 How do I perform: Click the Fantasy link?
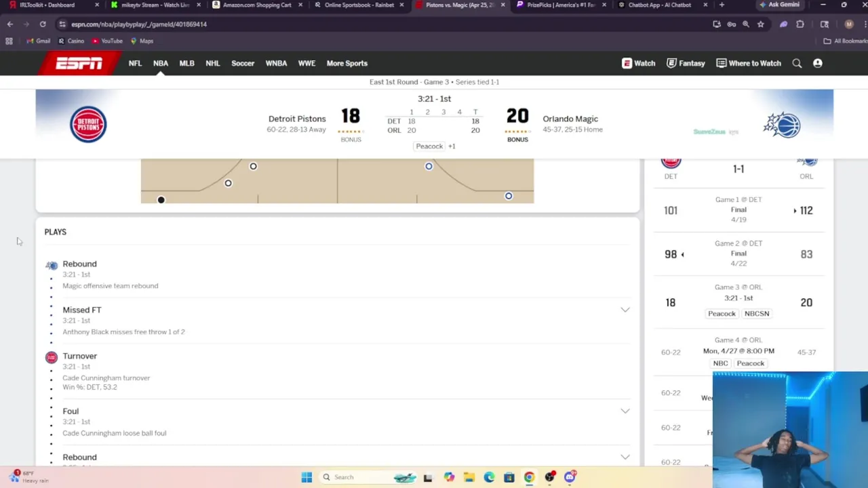686,63
